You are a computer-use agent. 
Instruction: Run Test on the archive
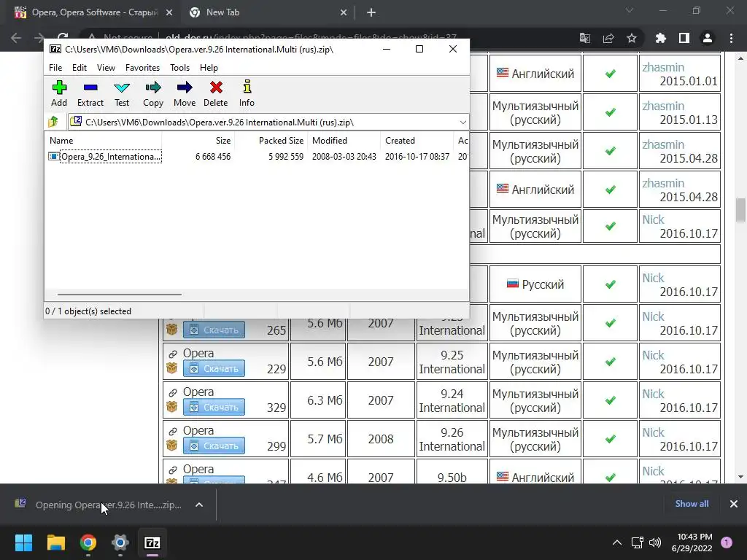point(122,93)
